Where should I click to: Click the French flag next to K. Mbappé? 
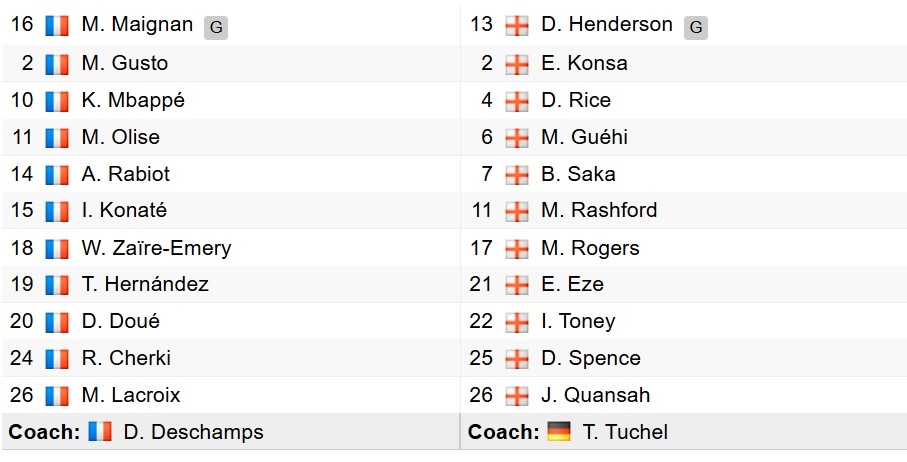(57, 101)
